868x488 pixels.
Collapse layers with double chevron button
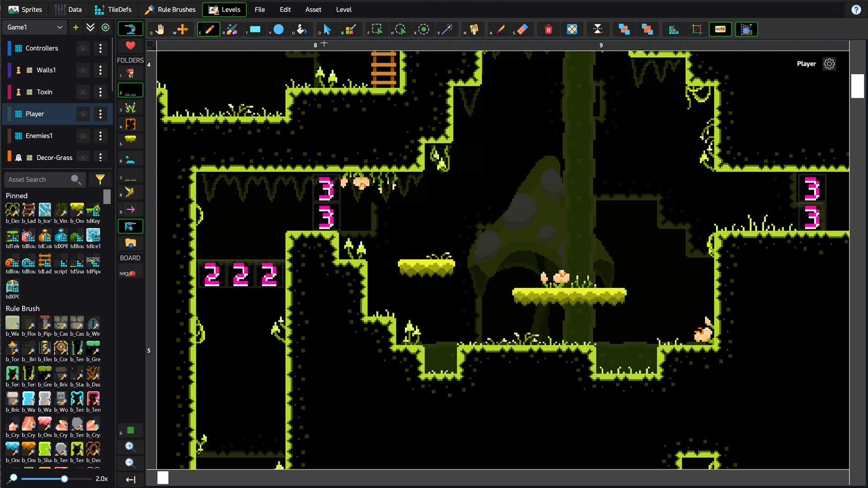coord(90,28)
